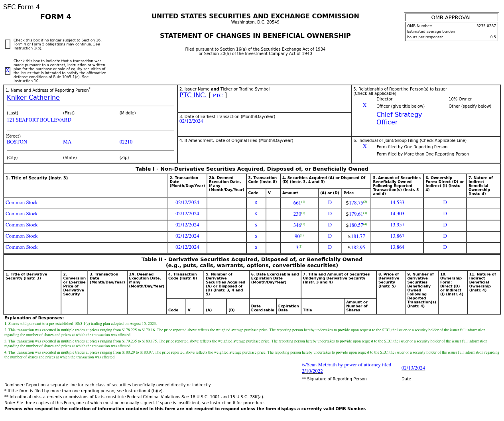504x421 pixels.
Task: Click the Table I Non-Derivative Securities heading
Action: point(252,169)
